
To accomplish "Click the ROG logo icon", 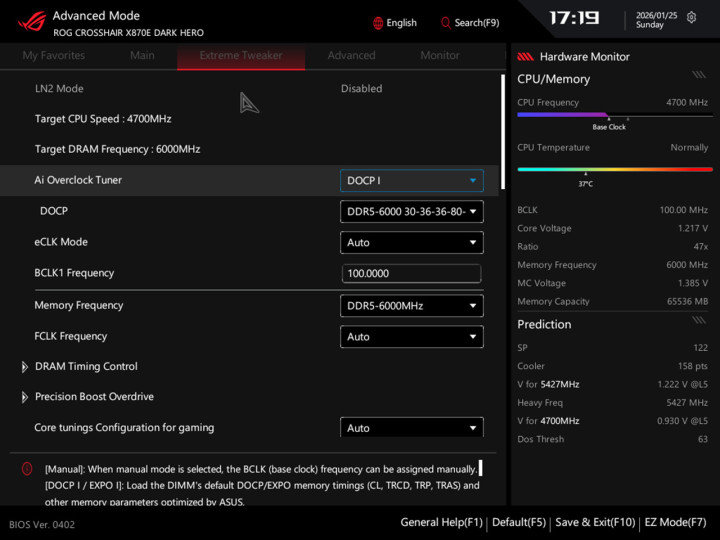I will (x=25, y=22).
